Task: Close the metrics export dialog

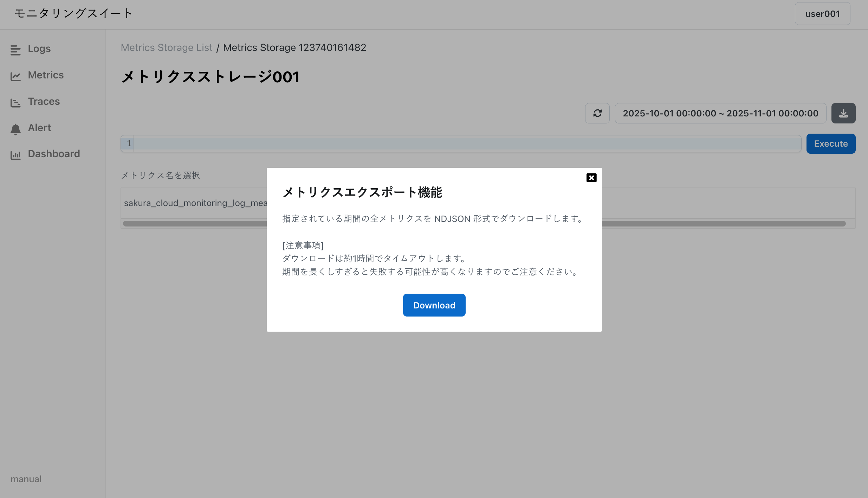Action: pyautogui.click(x=591, y=178)
